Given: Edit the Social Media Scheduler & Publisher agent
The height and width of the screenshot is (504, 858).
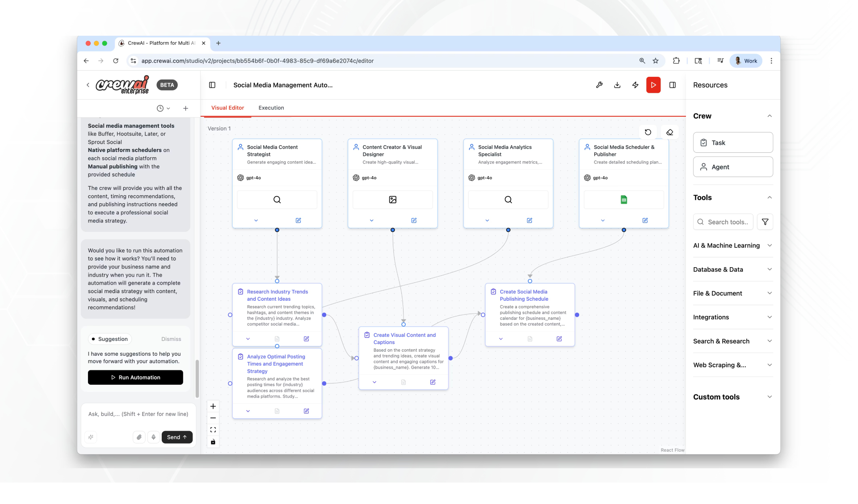Looking at the screenshot, I should coord(645,220).
